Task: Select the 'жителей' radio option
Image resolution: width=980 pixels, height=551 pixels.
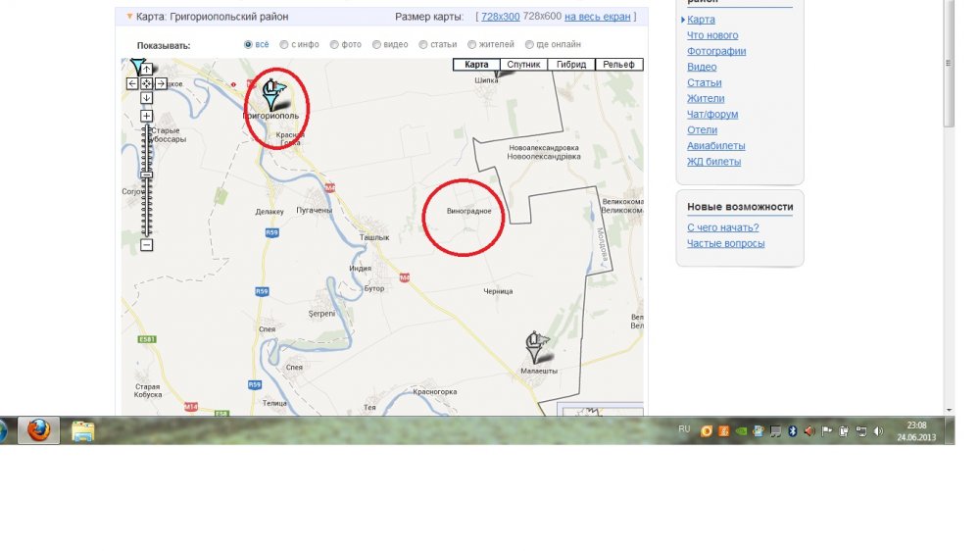Action: (472, 44)
